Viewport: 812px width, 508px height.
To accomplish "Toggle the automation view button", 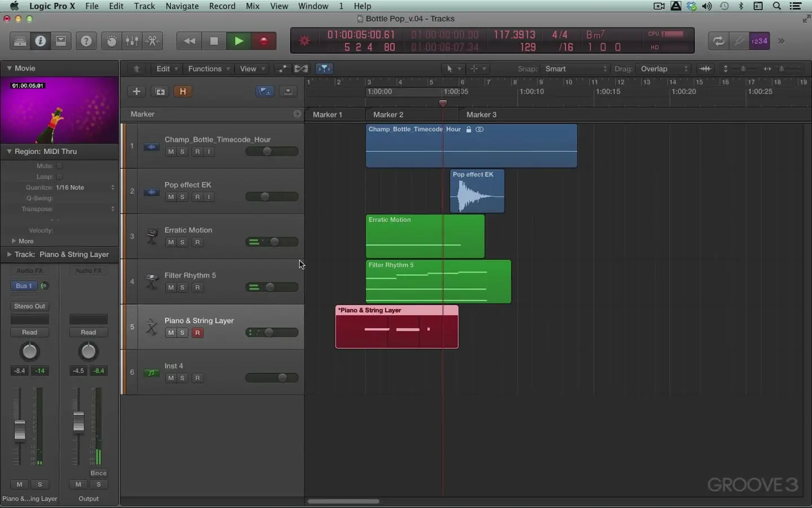I will [x=282, y=69].
